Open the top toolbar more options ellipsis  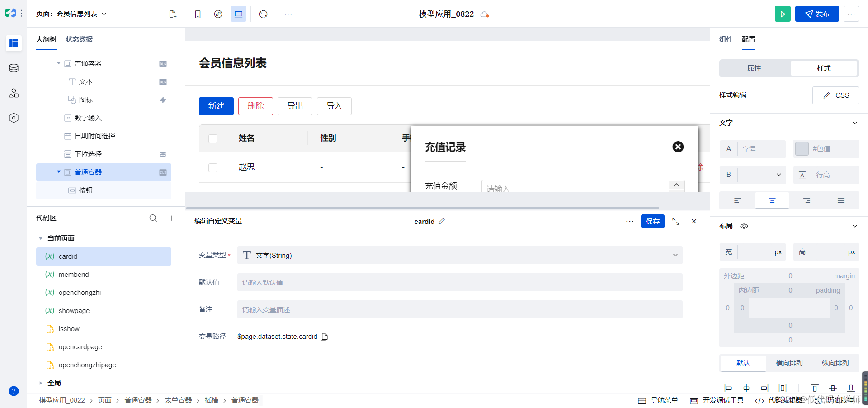pyautogui.click(x=288, y=14)
